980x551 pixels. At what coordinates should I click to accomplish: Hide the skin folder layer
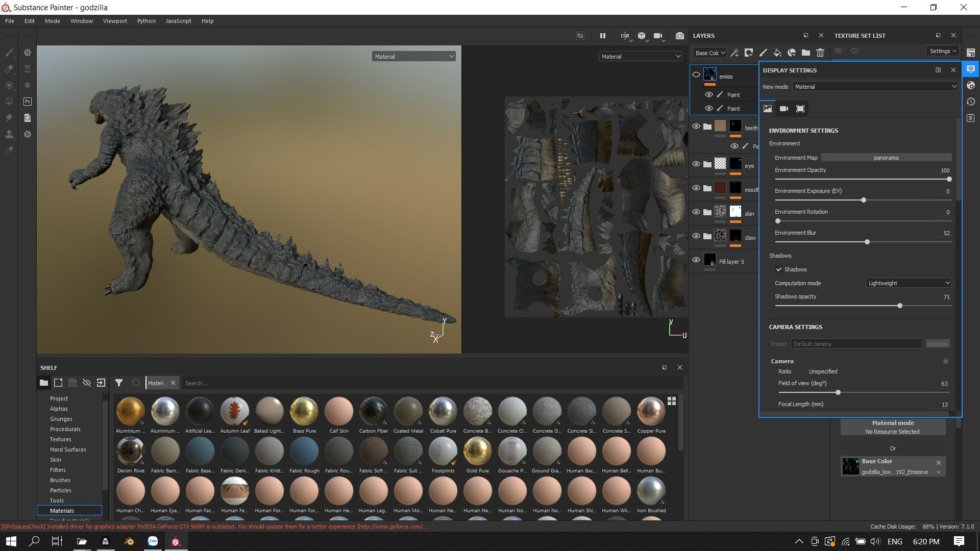[696, 212]
